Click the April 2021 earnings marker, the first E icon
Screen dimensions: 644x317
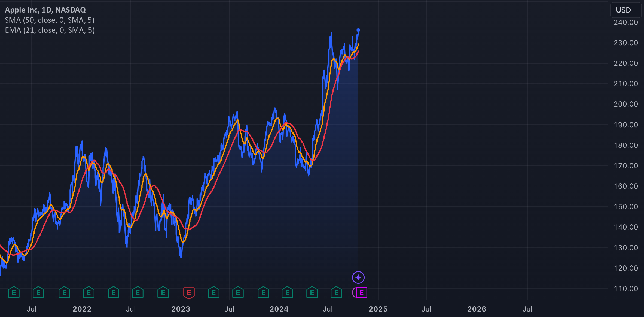coord(14,293)
